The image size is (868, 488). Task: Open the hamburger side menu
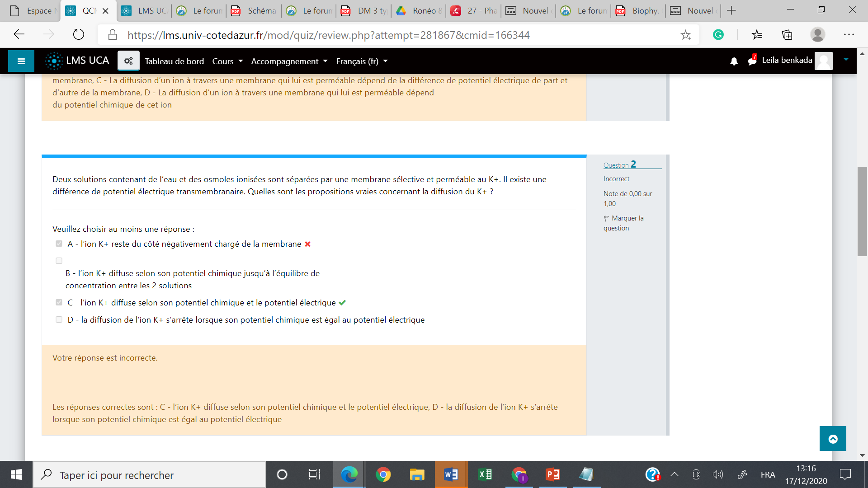21,61
